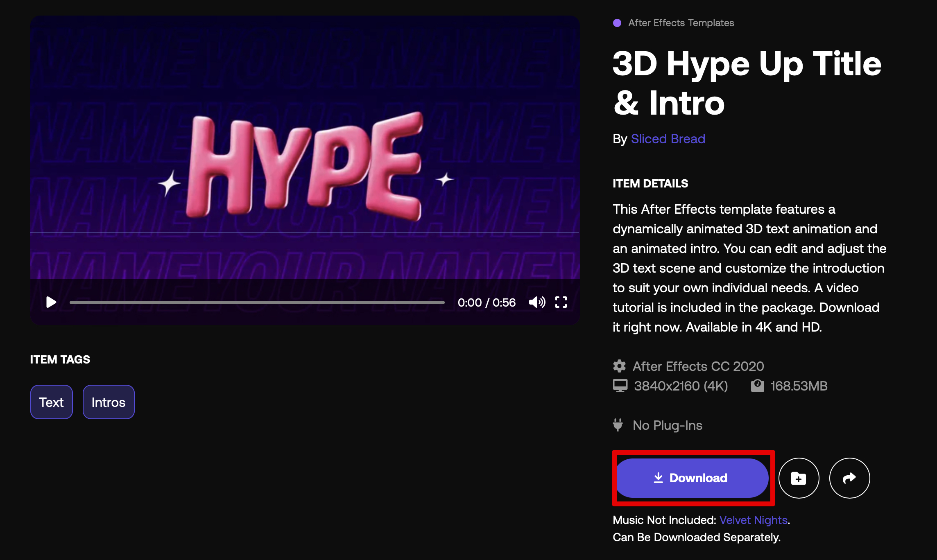Select the Text item tag

coord(52,402)
